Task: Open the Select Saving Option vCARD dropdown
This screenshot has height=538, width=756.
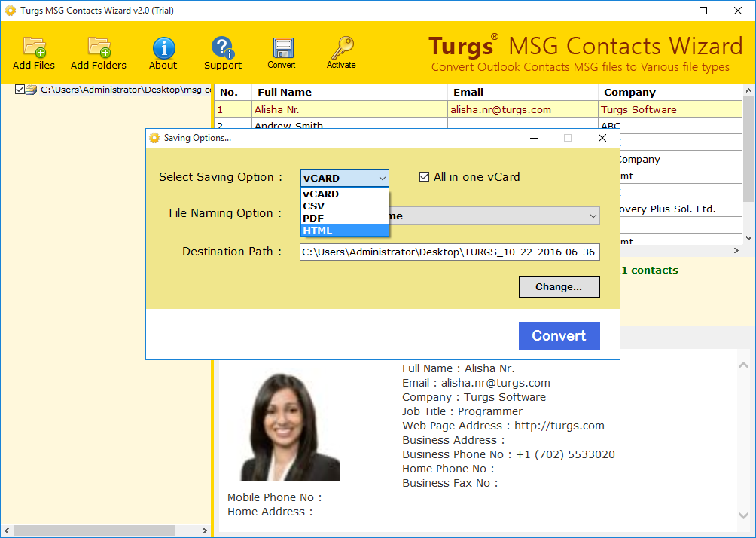Action: [x=344, y=178]
